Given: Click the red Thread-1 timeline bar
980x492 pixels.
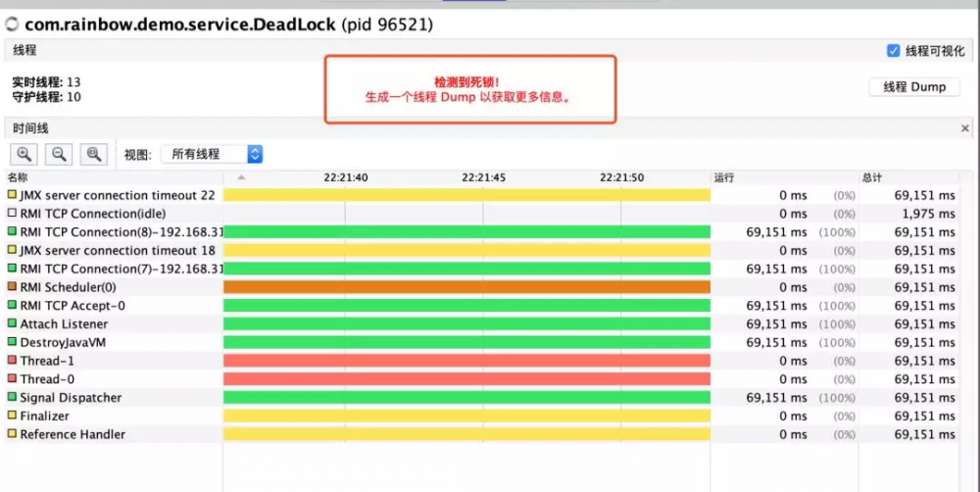Looking at the screenshot, I should tap(466, 361).
